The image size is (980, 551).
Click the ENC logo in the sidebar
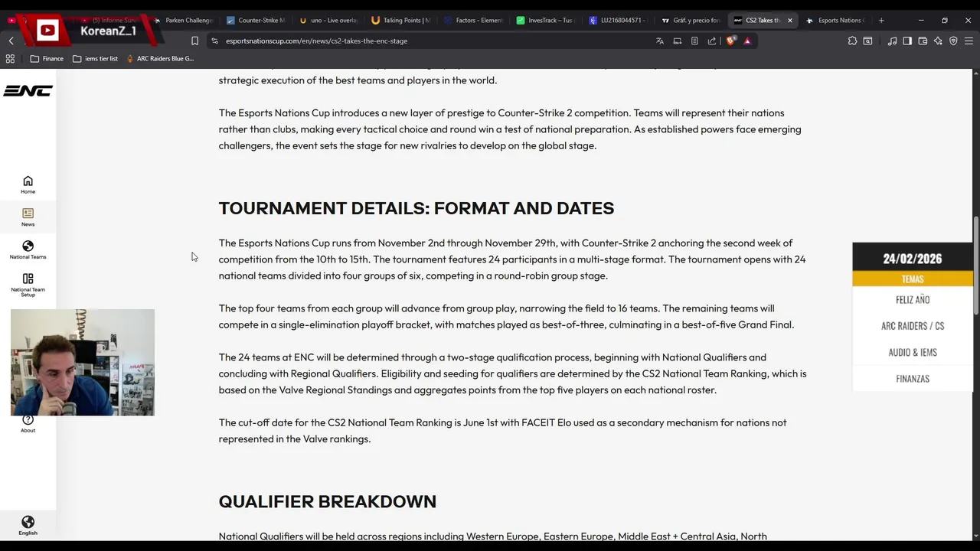[28, 91]
